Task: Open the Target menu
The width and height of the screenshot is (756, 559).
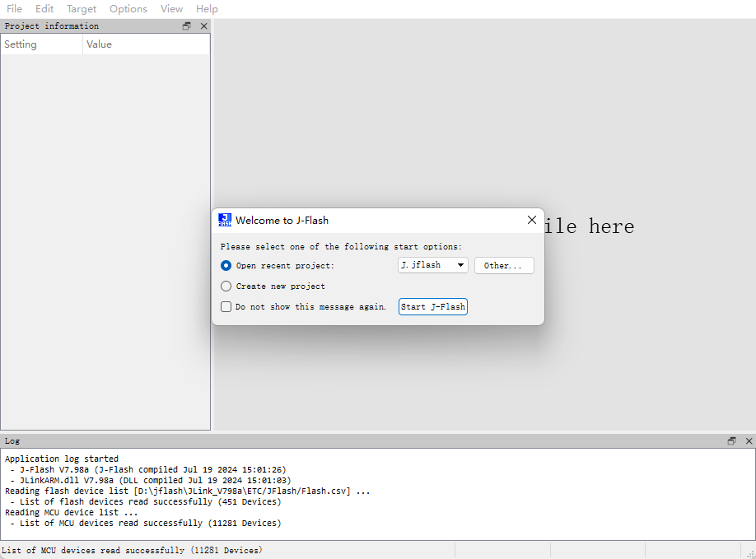Action: tap(81, 9)
